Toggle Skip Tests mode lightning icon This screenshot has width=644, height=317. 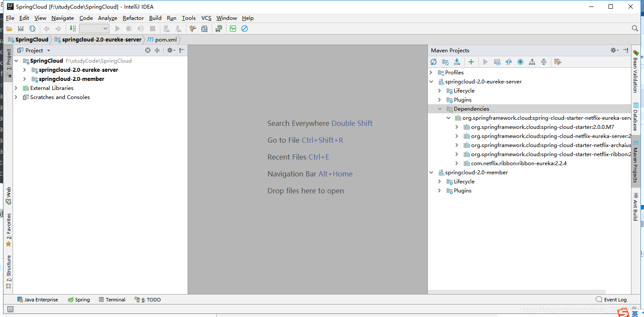(x=520, y=62)
